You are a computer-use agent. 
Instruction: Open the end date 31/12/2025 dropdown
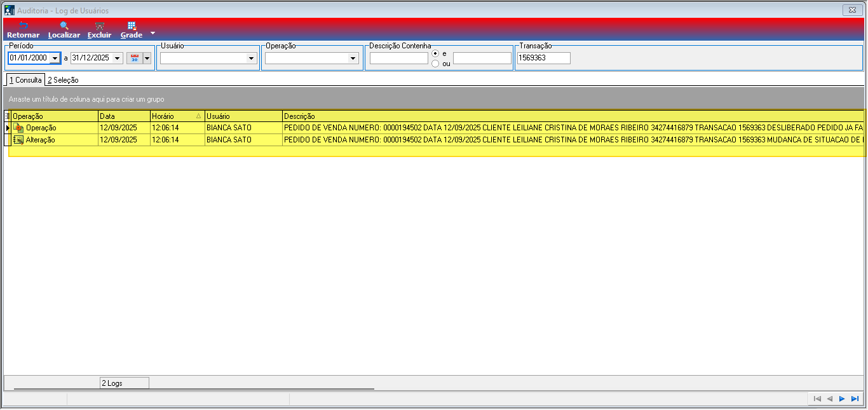point(117,58)
